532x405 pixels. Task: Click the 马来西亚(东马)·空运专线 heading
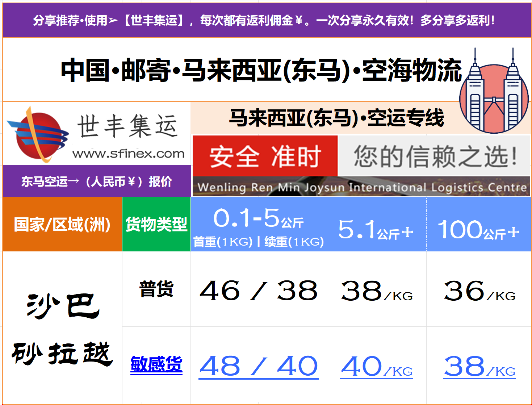336,118
